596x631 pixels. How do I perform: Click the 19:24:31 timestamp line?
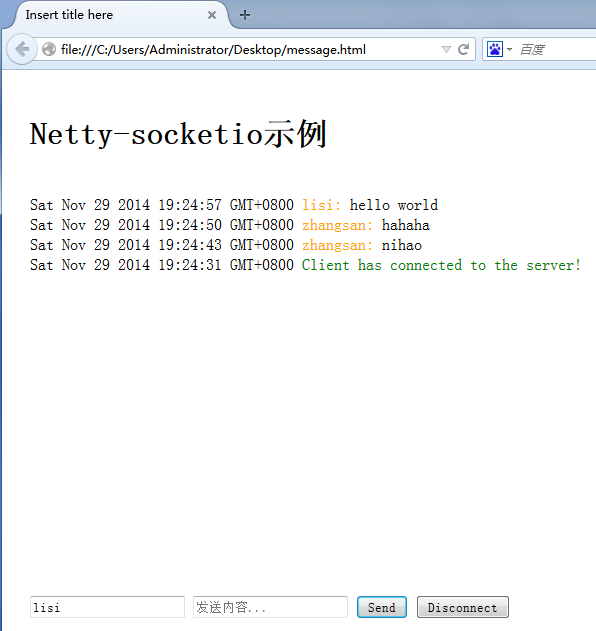click(x=162, y=265)
